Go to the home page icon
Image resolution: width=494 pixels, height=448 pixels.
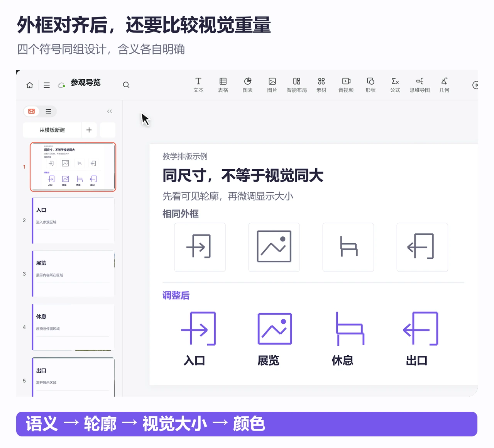coord(30,85)
